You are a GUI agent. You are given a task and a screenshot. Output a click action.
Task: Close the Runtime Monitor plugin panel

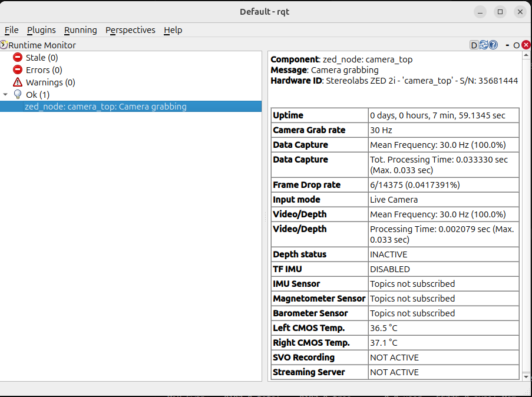click(x=526, y=45)
